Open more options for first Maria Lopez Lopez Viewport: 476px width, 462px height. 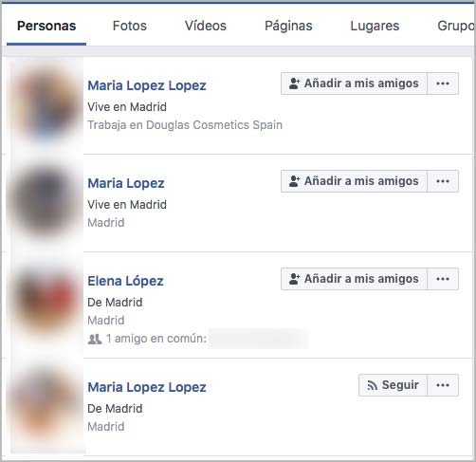pyautogui.click(x=443, y=83)
